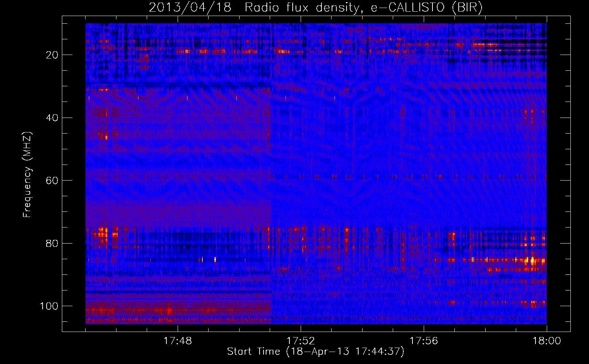Click the 40 frequency tick label

(x=52, y=118)
